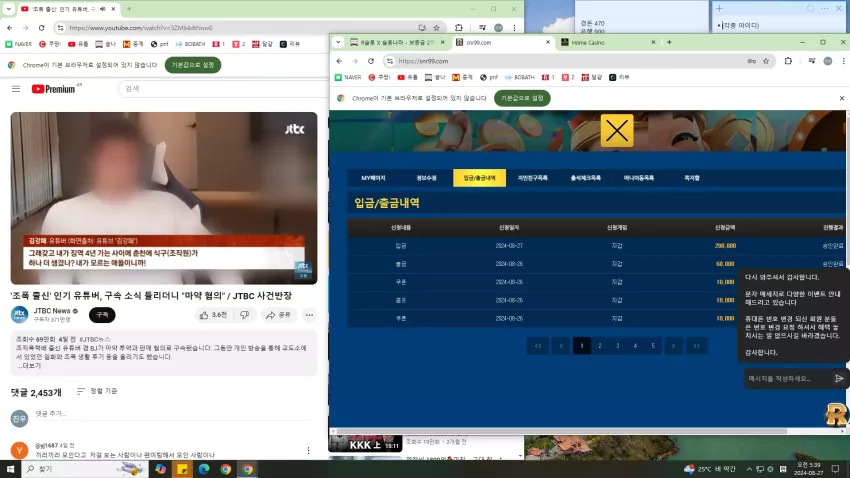Reload the snr99.com page
The height and width of the screenshot is (478, 850).
click(371, 61)
